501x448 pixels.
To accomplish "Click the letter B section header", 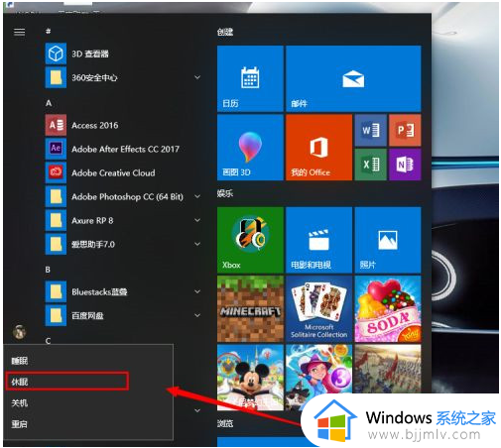I will (48, 270).
